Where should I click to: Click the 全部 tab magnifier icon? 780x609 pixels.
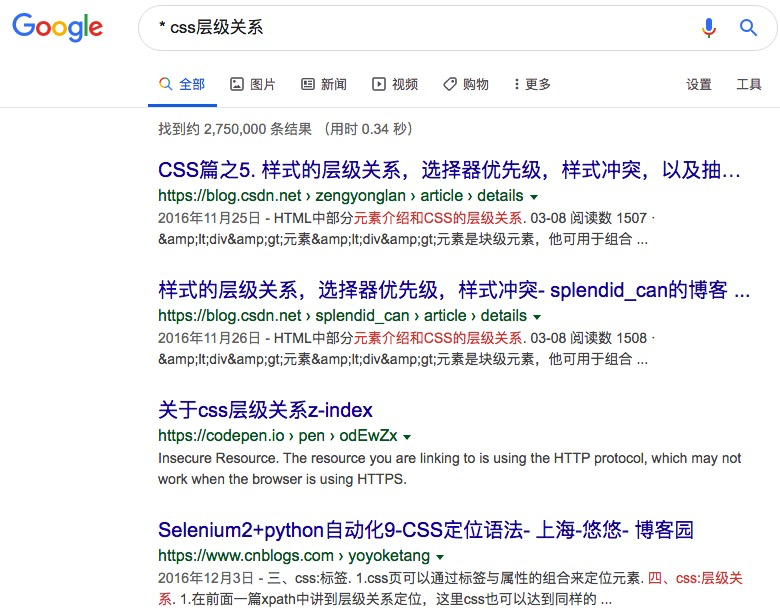pos(166,84)
